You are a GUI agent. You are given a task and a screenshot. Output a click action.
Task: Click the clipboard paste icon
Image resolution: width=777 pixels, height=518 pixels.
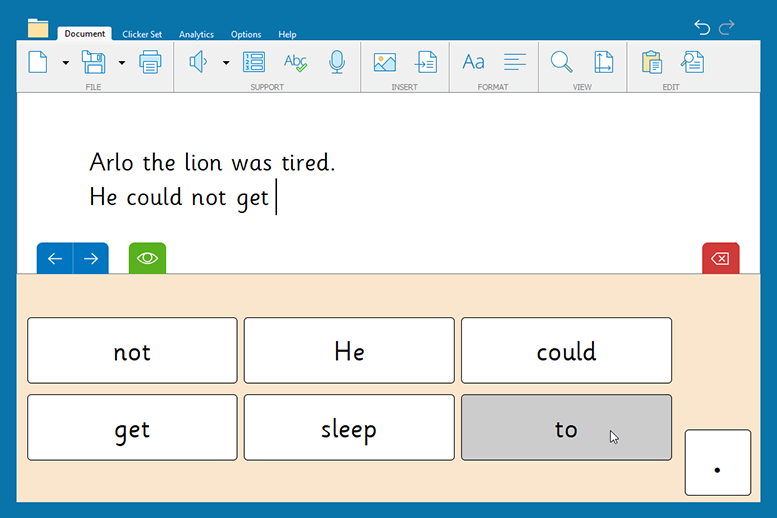(652, 63)
